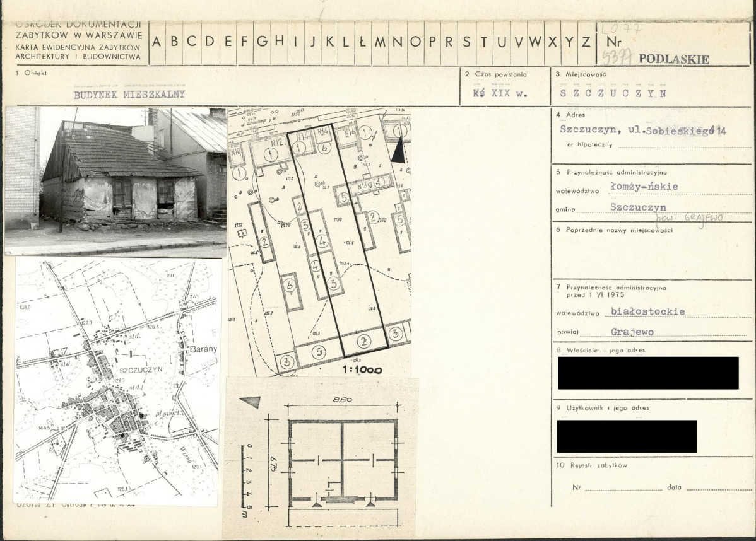Image resolution: width=756 pixels, height=541 pixels.
Task: Click the redacted user address block
Action: click(627, 436)
